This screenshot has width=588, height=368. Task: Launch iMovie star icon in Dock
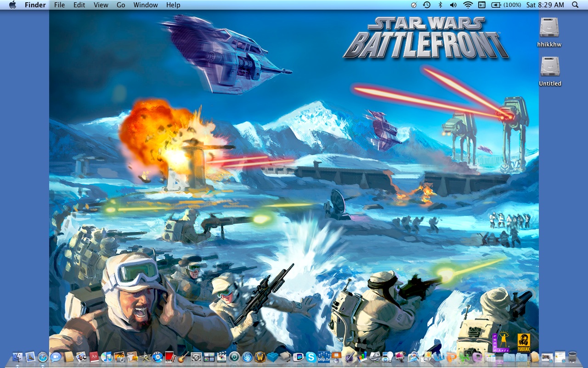145,357
